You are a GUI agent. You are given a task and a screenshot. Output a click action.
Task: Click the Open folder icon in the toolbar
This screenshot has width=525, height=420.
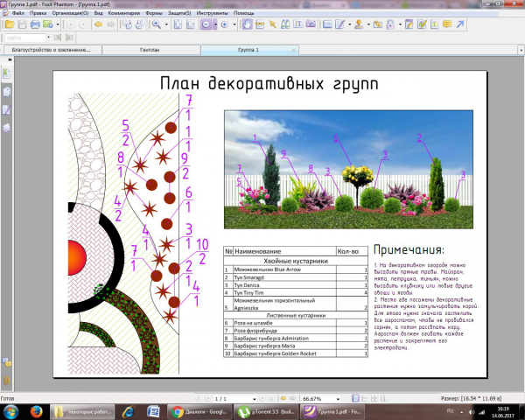pos(10,24)
